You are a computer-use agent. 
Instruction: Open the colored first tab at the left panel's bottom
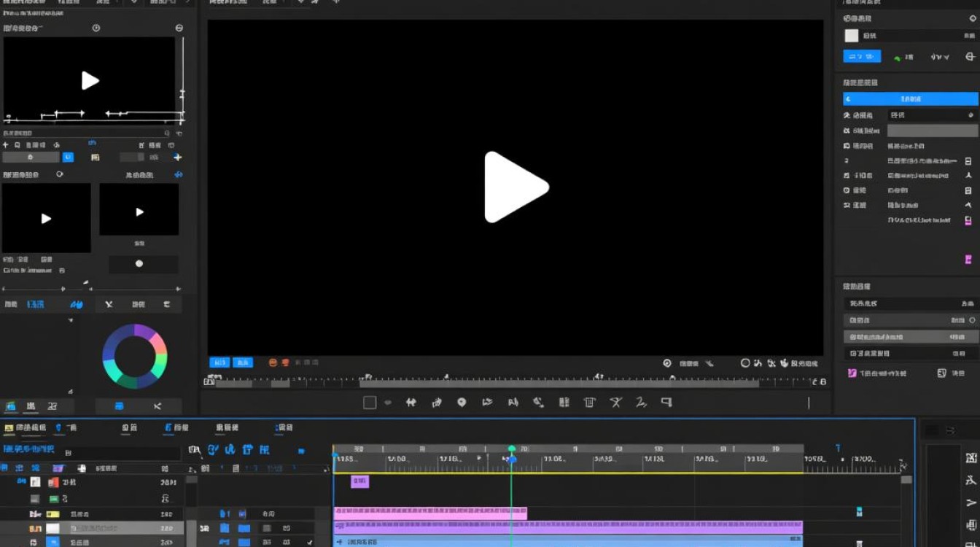(x=11, y=406)
